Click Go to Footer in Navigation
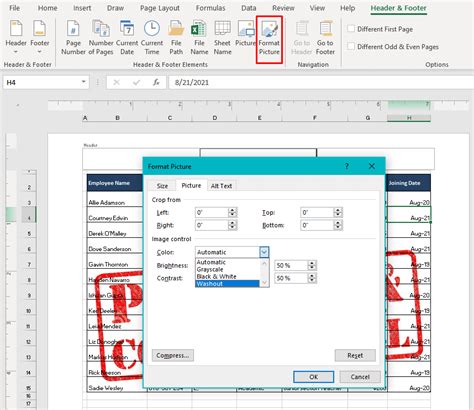This screenshot has height=410, width=474. click(x=325, y=37)
